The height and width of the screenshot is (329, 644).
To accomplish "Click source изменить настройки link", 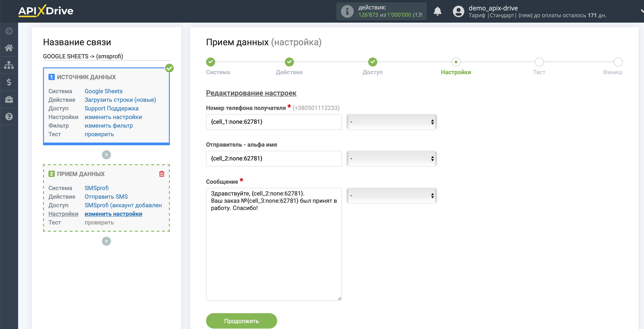I will tap(113, 117).
